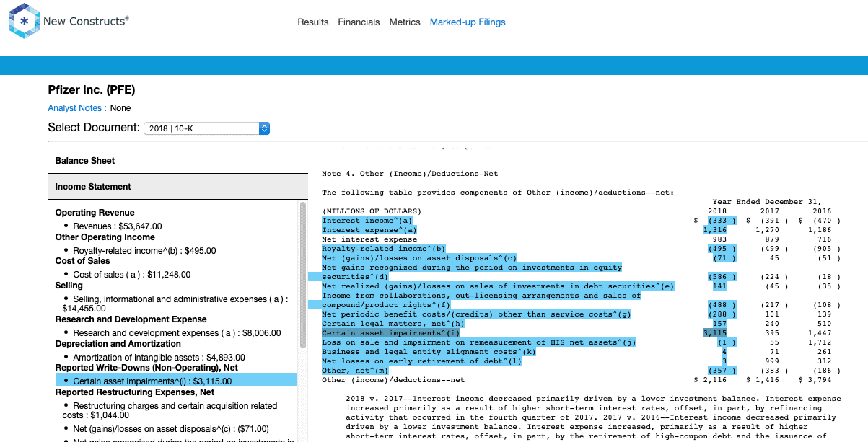
Task: Click the Analyst Notes link
Action: (75, 108)
